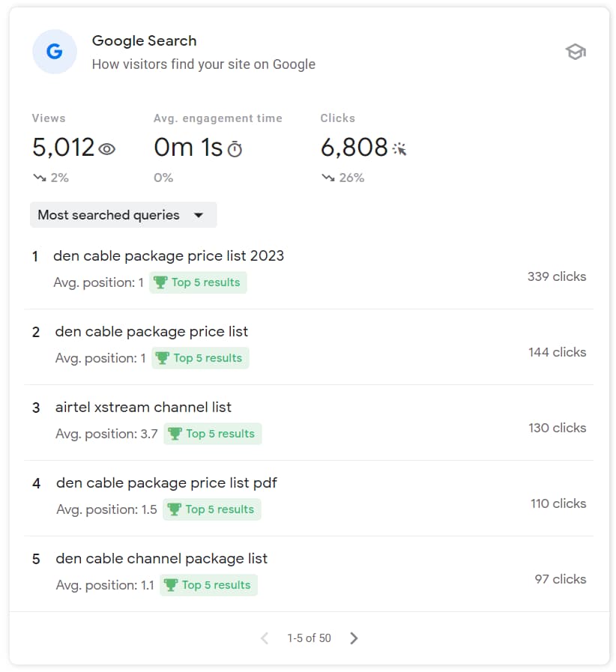
Task: Click the stopwatch icon beside engagement time
Action: (235, 149)
